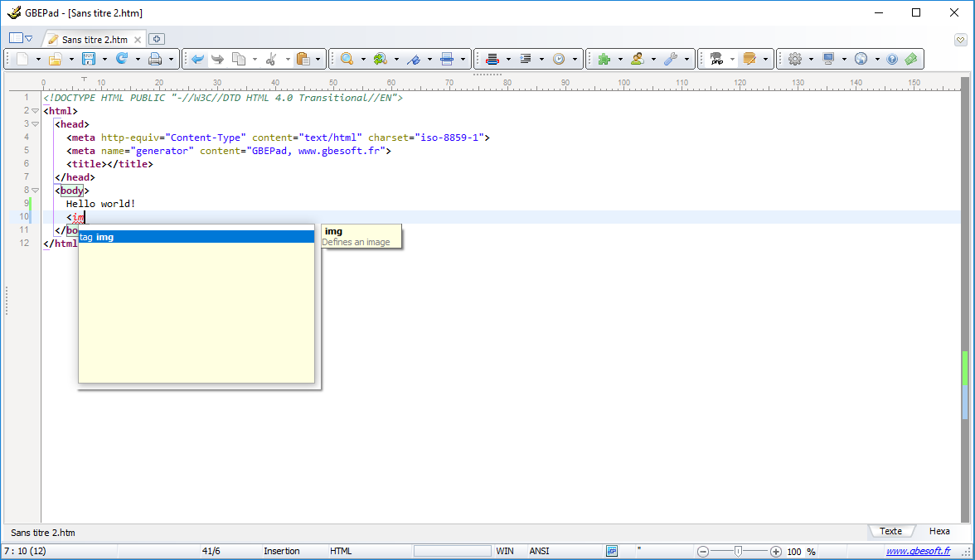Open the www.gbesoft.fr link
975x560 pixels.
point(918,551)
